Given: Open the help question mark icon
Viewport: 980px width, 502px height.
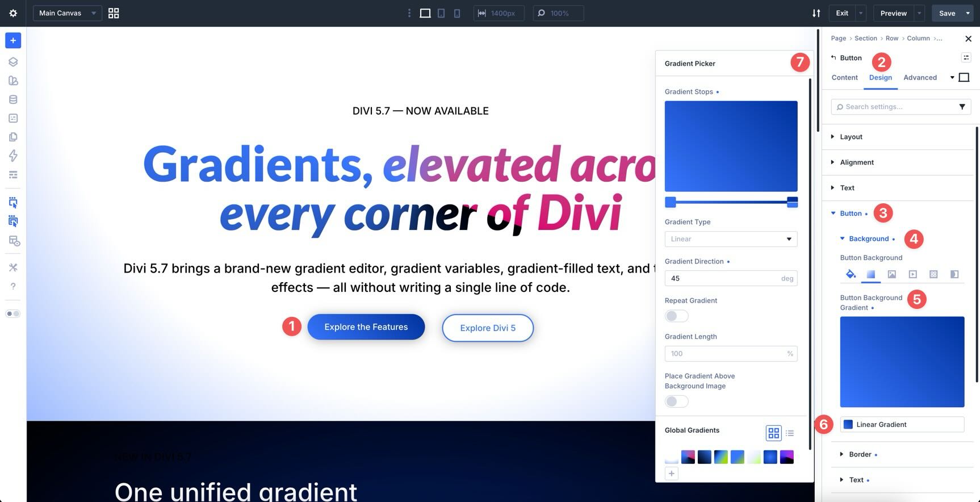Looking at the screenshot, I should [13, 286].
